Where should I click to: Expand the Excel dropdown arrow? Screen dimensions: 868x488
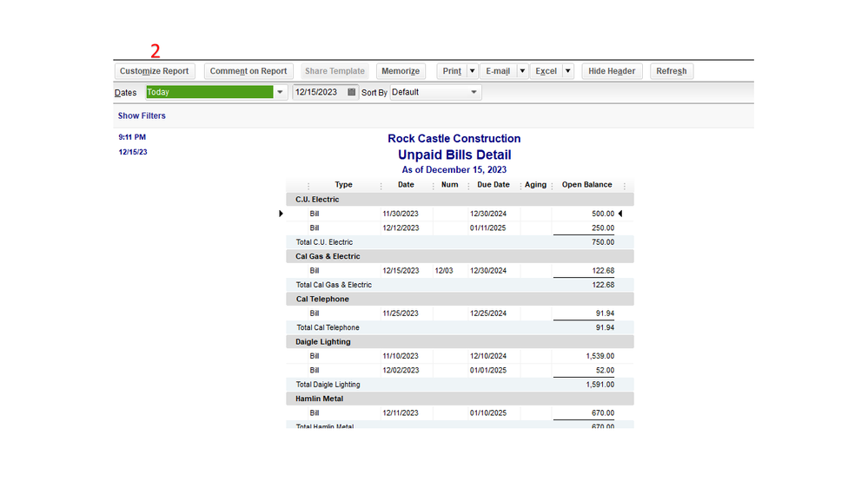pyautogui.click(x=568, y=71)
